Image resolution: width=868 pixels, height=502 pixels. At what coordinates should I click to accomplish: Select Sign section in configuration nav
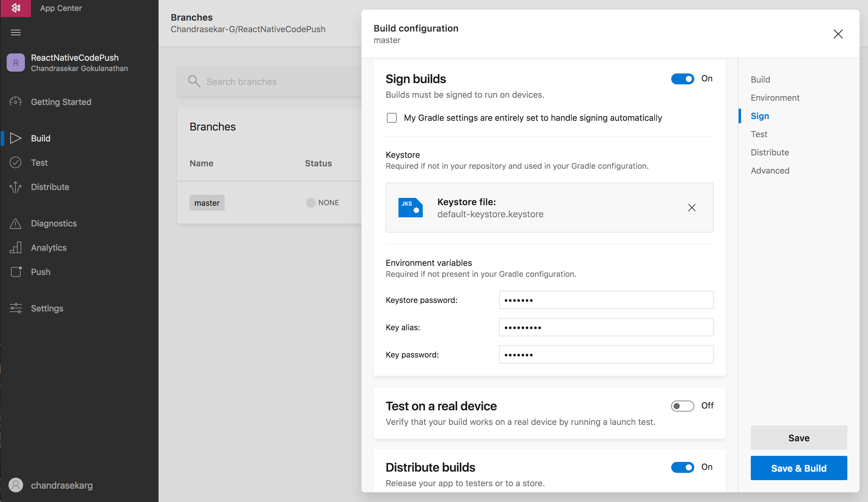point(760,116)
